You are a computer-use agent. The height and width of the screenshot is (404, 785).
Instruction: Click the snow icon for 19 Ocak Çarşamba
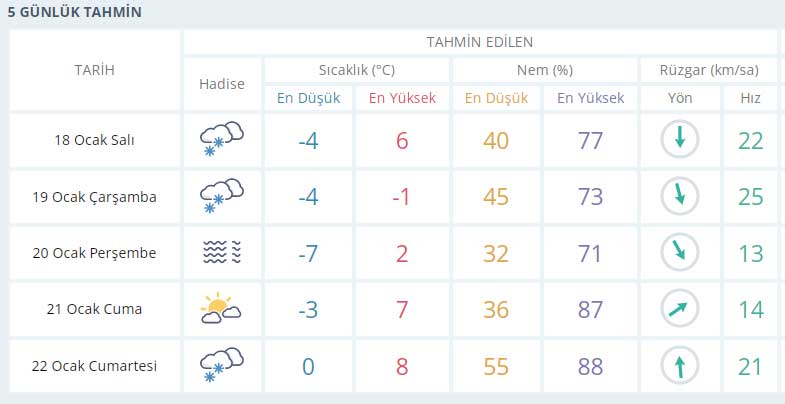(x=222, y=196)
